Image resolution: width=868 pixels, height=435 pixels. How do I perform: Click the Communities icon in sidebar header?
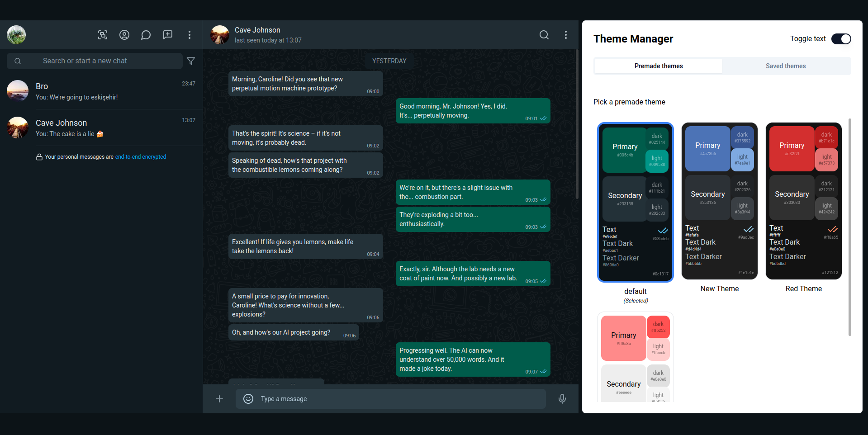(103, 35)
